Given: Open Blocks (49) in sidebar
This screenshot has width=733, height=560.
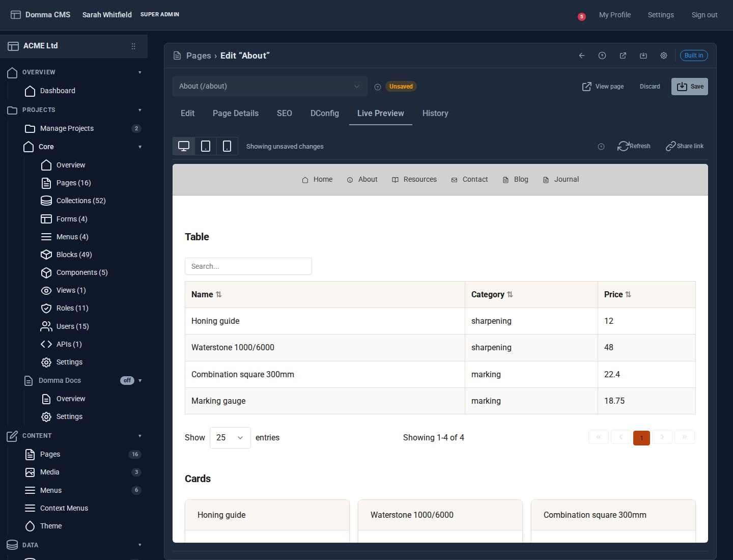Looking at the screenshot, I should [74, 255].
